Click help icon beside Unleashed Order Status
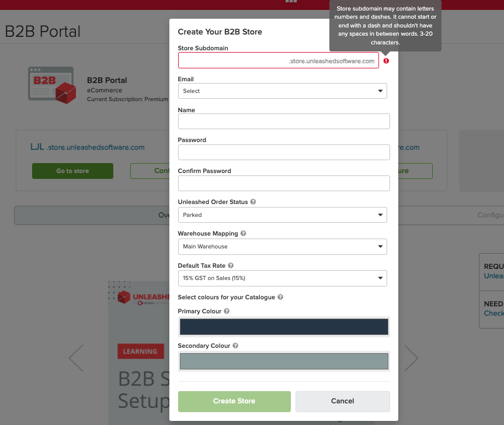The height and width of the screenshot is (425, 504). click(253, 202)
